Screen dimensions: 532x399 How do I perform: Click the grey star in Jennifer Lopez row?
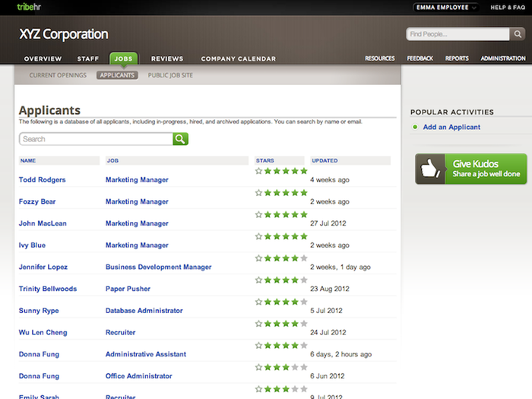tap(304, 258)
